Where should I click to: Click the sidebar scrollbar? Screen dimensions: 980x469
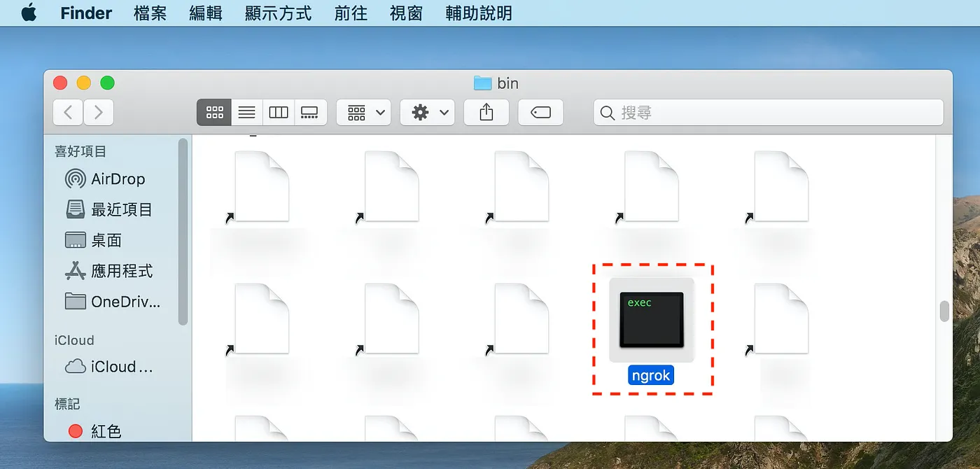click(x=183, y=231)
